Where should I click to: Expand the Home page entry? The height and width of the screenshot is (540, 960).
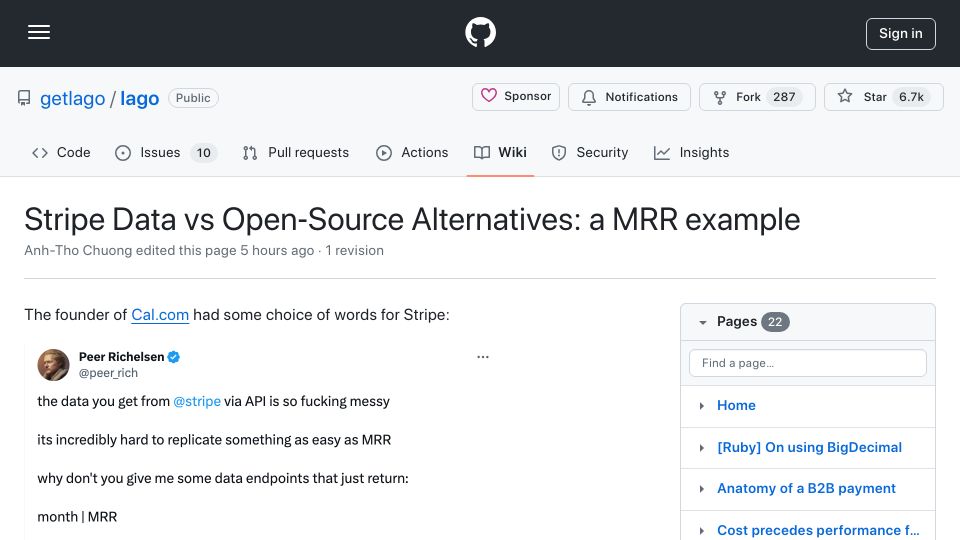pyautogui.click(x=702, y=406)
